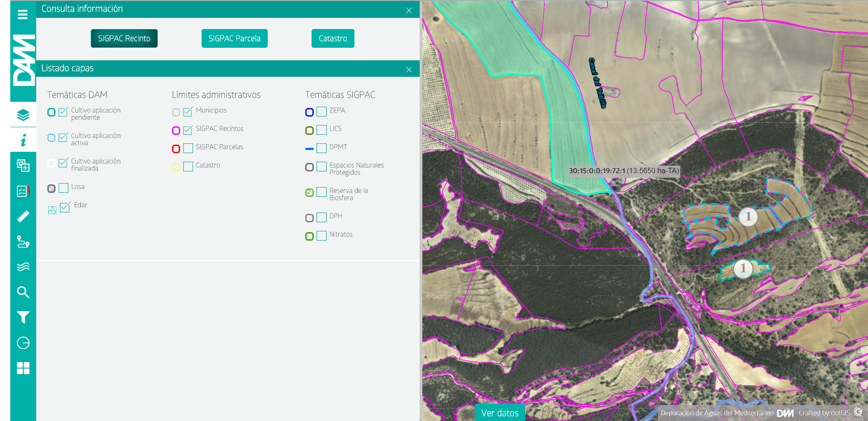868x421 pixels.
Task: Select the Catastro query button
Action: [x=333, y=38]
